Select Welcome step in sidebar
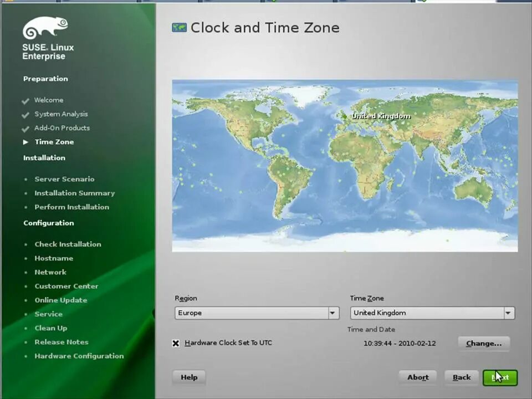Viewport: 532px width, 399px height. [x=49, y=100]
